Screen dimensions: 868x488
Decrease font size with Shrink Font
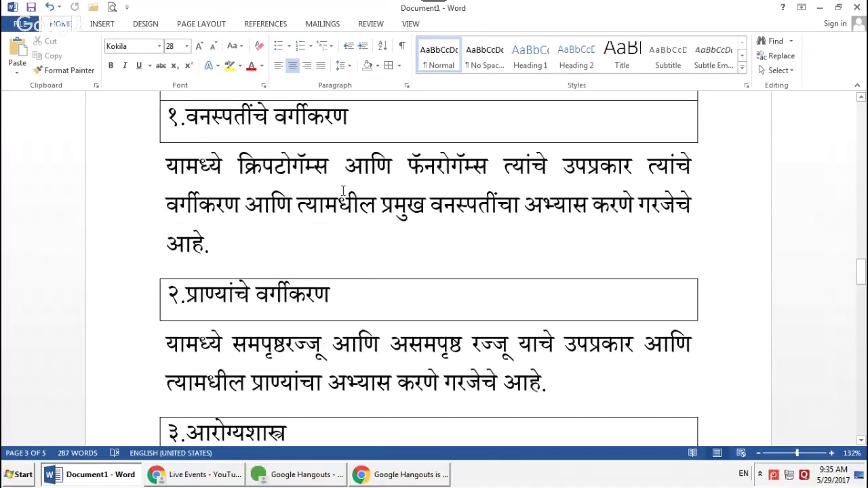coord(213,46)
